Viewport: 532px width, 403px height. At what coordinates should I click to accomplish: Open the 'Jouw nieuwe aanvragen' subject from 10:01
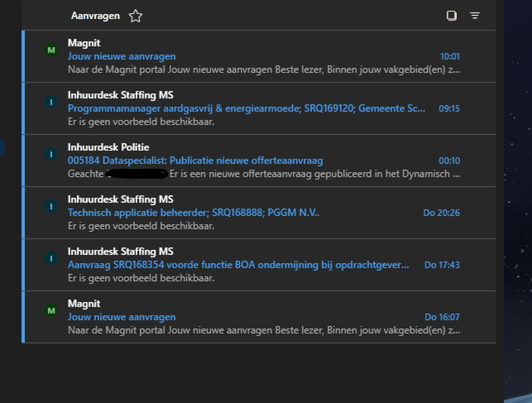tap(122, 56)
